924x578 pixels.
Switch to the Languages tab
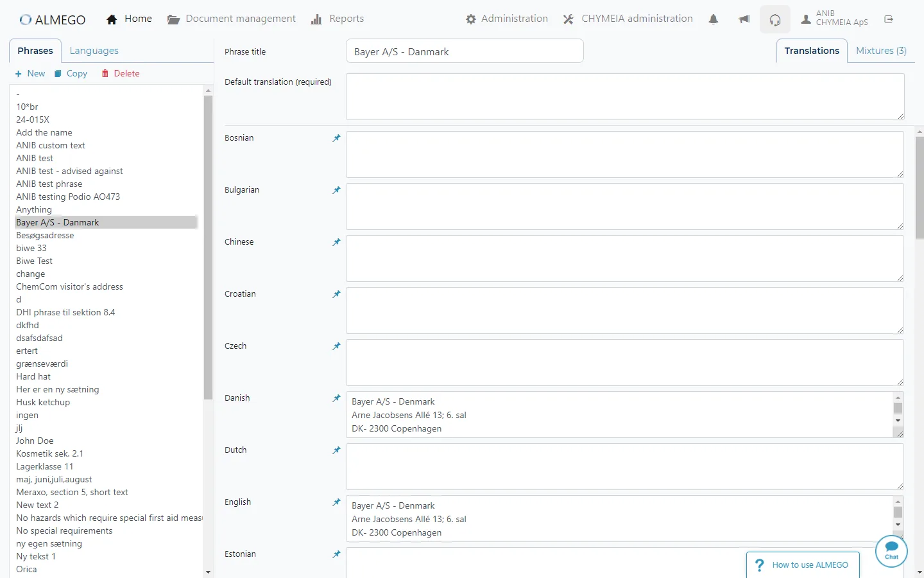coord(94,51)
